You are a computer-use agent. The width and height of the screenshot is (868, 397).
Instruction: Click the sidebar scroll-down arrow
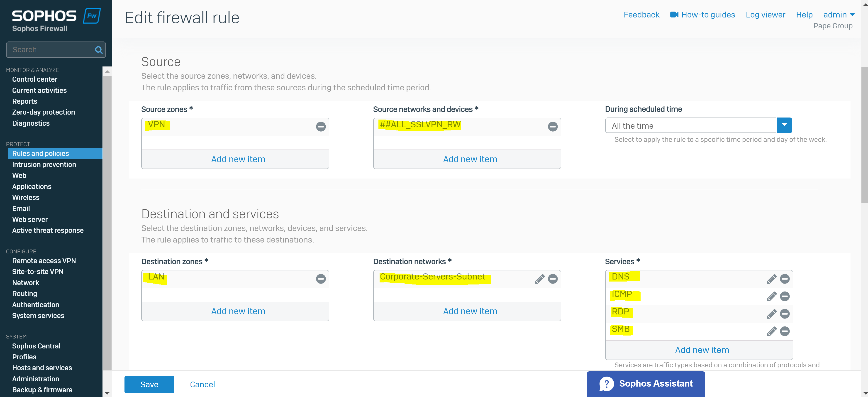[x=107, y=393]
